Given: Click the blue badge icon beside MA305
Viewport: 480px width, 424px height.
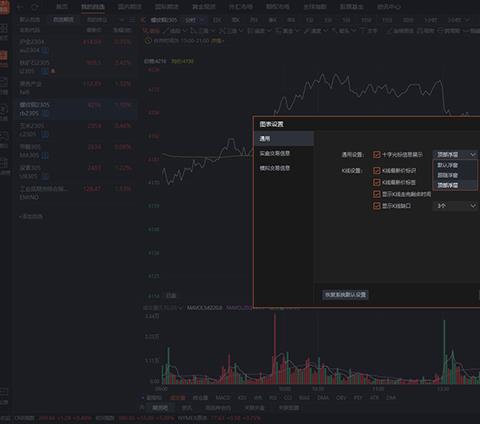Looking at the screenshot, I should coord(45,155).
